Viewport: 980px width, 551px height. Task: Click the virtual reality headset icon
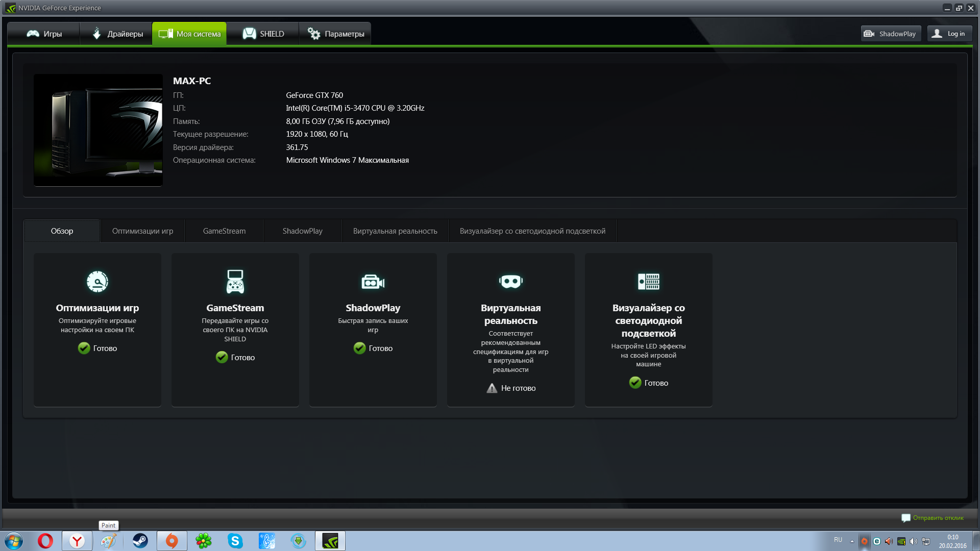[x=511, y=282]
